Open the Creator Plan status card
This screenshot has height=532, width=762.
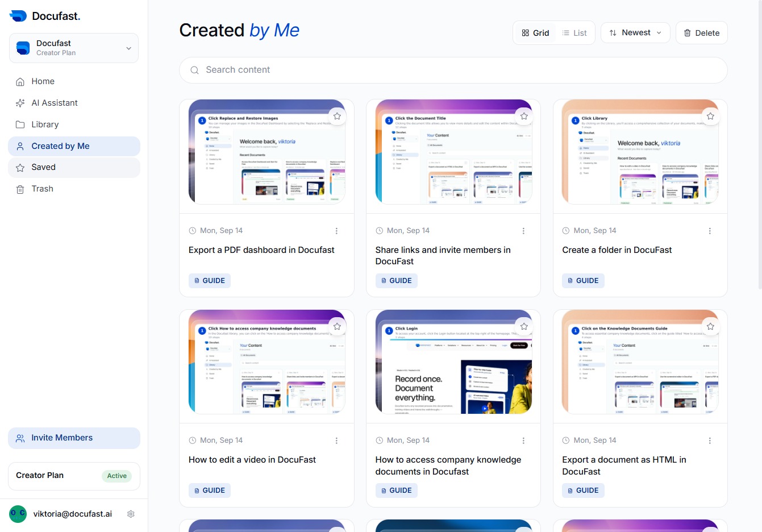74,476
